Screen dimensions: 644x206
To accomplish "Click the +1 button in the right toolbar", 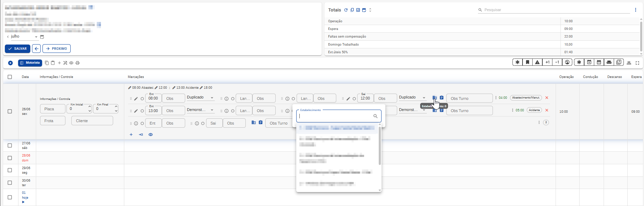I will click(x=548, y=62).
